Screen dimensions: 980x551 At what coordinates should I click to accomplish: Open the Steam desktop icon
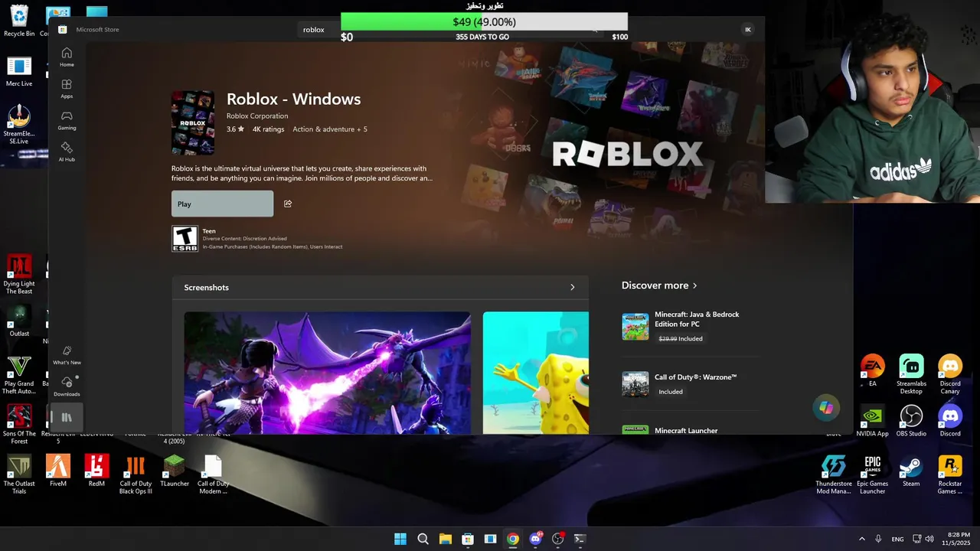click(x=911, y=470)
